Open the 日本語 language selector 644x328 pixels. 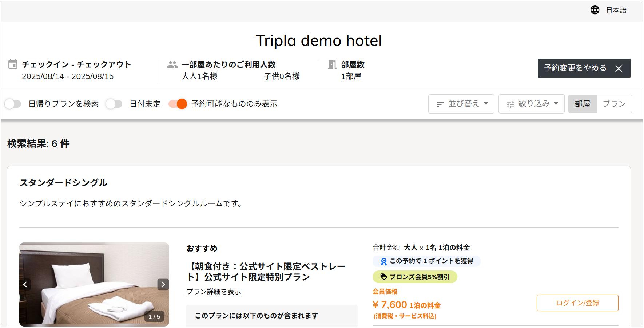pyautogui.click(x=616, y=10)
